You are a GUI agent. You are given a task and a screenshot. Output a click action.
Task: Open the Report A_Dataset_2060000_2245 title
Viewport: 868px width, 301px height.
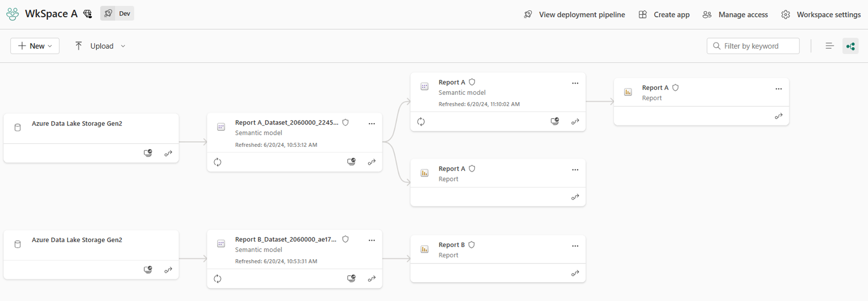(287, 123)
